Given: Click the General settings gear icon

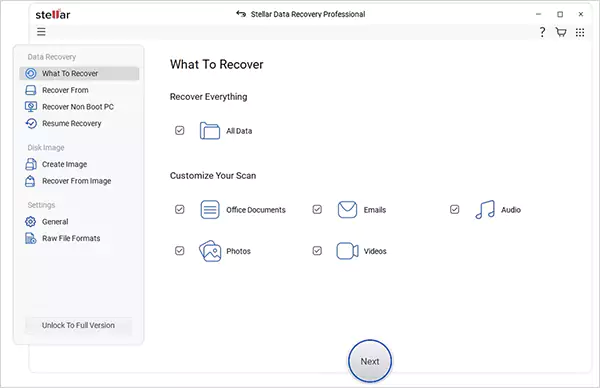Looking at the screenshot, I should 30,222.
